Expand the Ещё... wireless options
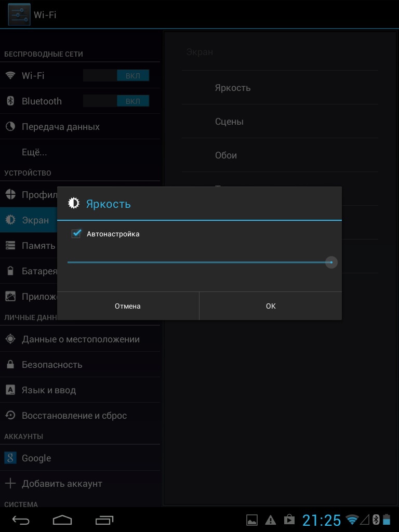Screen dimensions: 399x532 pyautogui.click(x=34, y=152)
